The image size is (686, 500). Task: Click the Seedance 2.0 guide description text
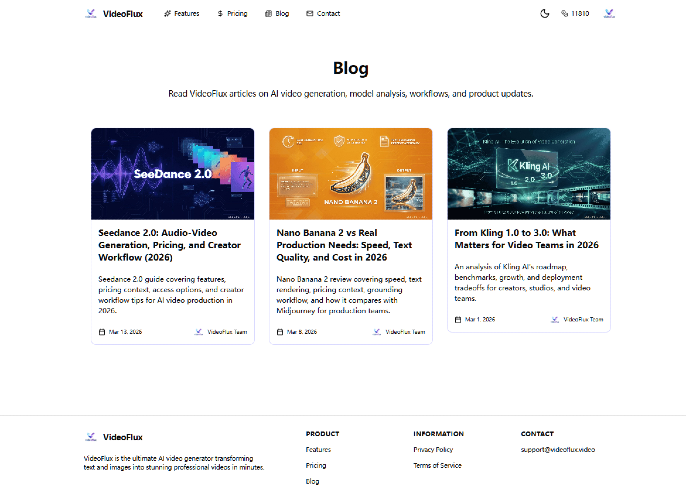tap(171, 295)
